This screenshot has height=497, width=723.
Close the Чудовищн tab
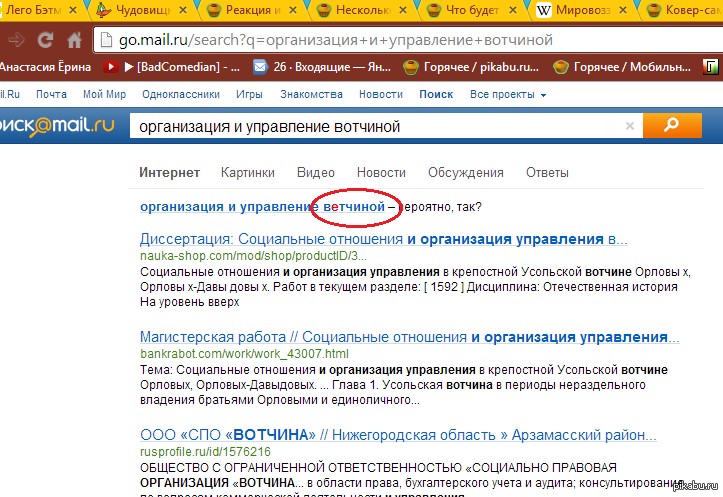[183, 10]
